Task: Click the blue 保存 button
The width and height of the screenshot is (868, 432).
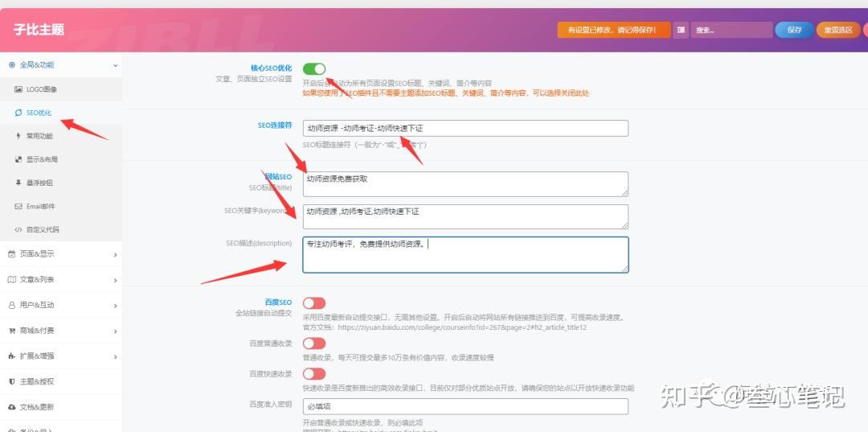Action: [x=794, y=30]
